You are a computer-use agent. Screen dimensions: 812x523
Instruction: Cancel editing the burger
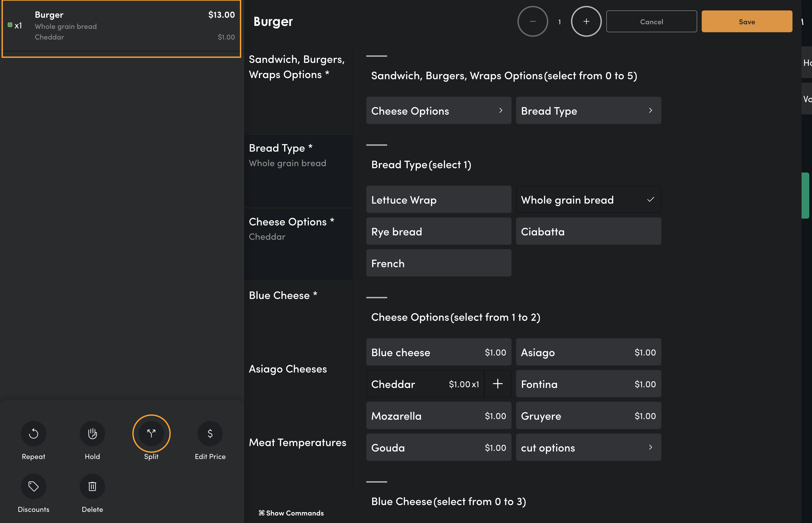[651, 21]
